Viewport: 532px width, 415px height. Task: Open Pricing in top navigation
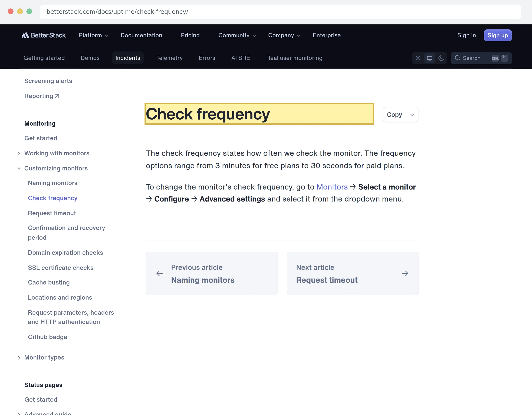(190, 35)
